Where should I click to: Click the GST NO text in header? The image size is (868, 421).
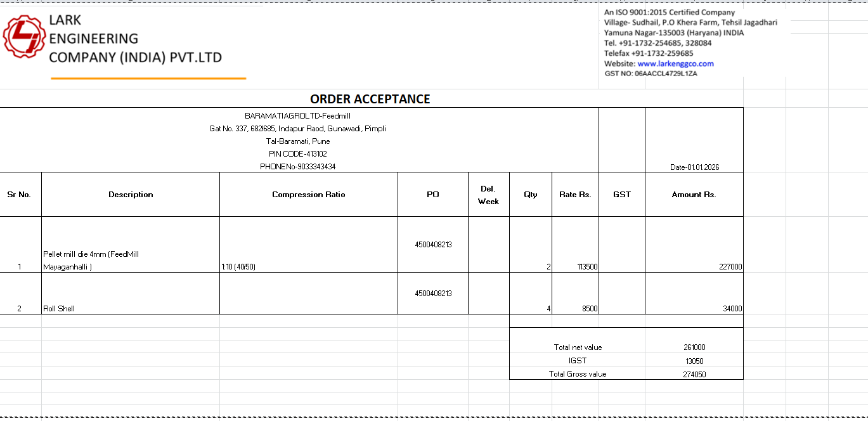651,74
